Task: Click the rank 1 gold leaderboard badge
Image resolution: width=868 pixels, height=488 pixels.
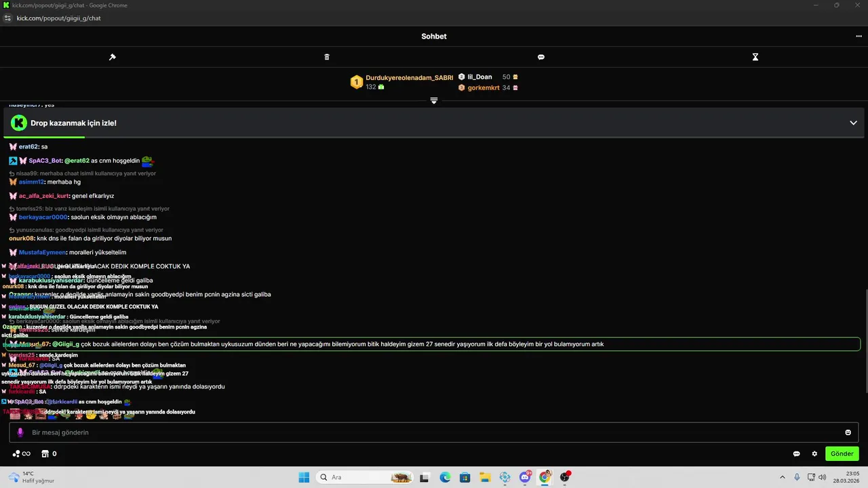Action: [357, 82]
